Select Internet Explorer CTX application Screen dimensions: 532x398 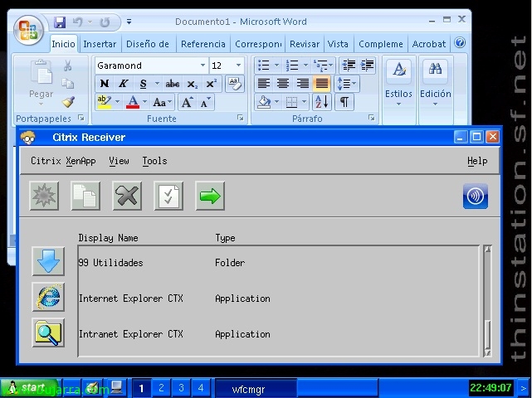tap(278, 298)
